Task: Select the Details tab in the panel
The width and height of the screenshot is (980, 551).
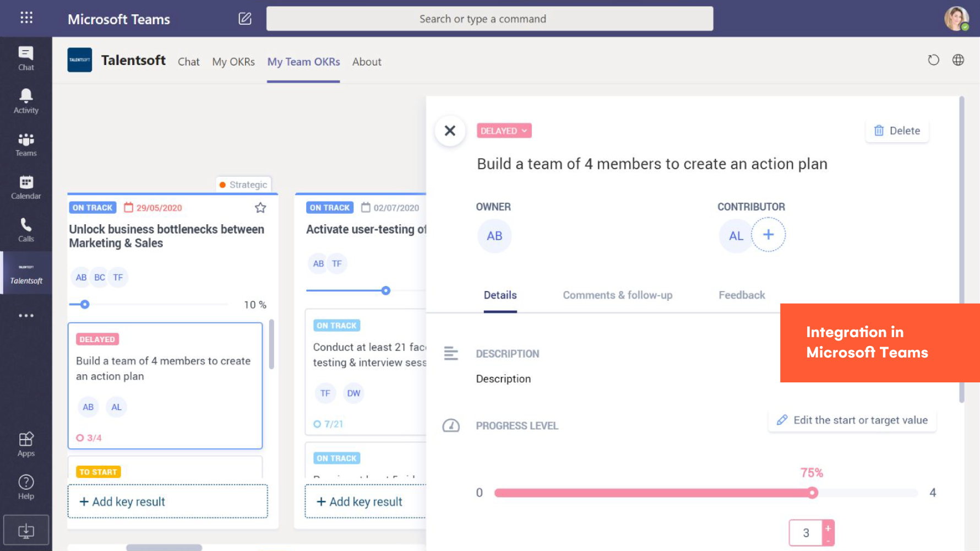Action: pyautogui.click(x=500, y=295)
